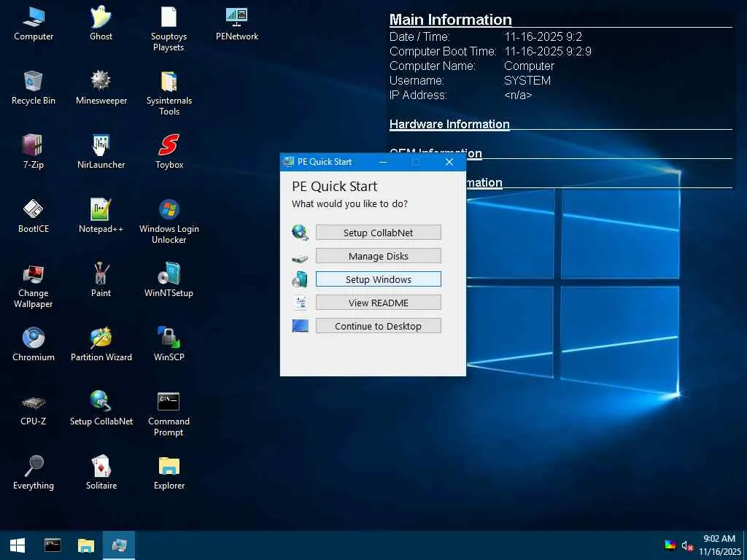Click the globe icon beside Setup CollabNet button
The width and height of the screenshot is (747, 560).
(x=300, y=233)
